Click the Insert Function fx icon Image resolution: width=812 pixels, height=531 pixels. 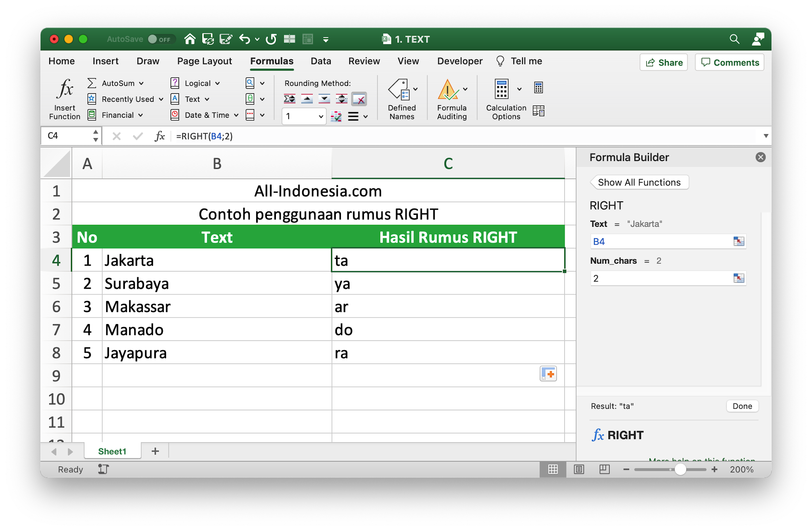click(65, 89)
